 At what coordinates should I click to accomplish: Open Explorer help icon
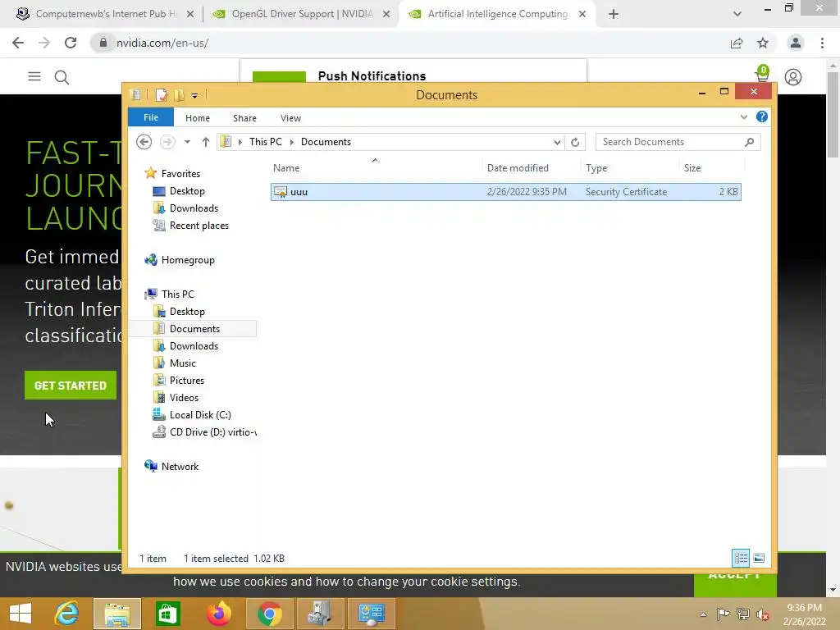[x=762, y=116]
